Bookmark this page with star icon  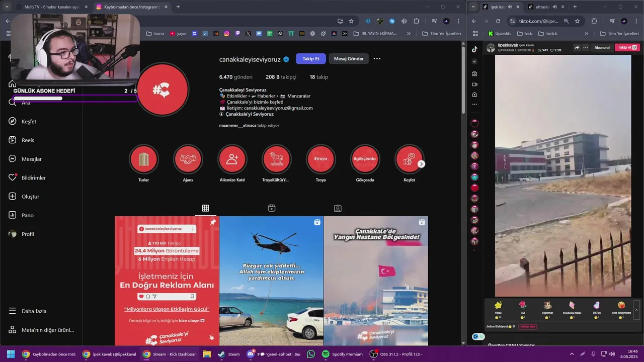tap(351, 21)
